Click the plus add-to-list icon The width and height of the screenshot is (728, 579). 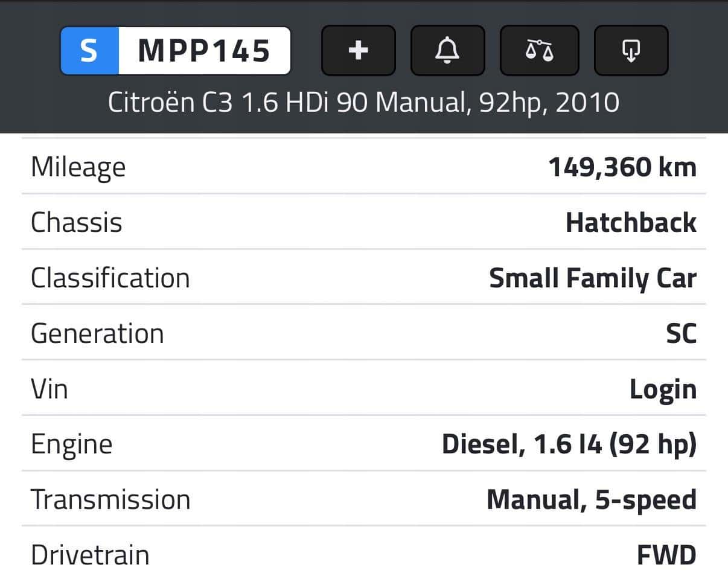[x=359, y=51]
